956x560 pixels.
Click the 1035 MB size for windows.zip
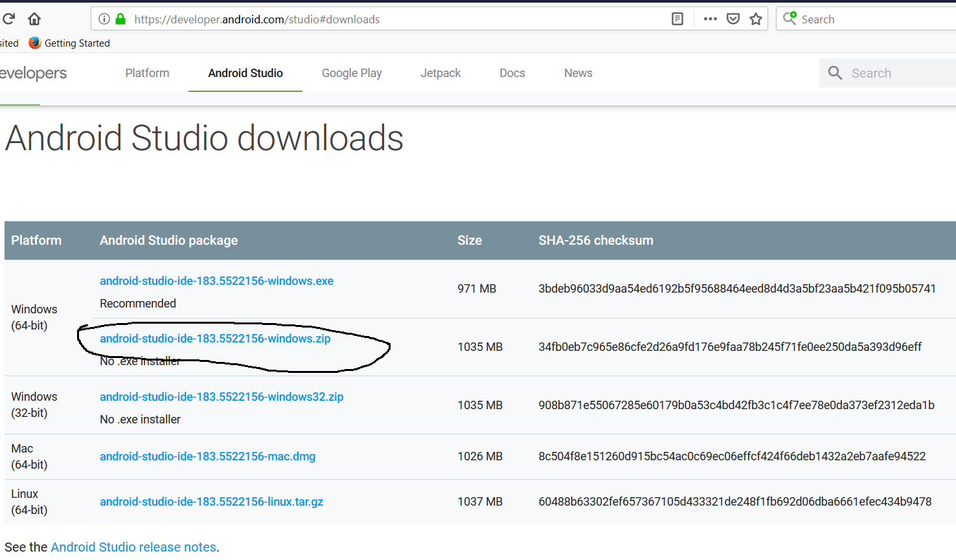click(x=480, y=347)
